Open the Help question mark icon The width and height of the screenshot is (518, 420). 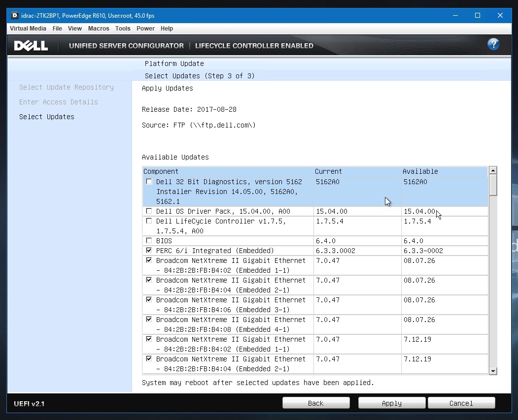click(493, 44)
